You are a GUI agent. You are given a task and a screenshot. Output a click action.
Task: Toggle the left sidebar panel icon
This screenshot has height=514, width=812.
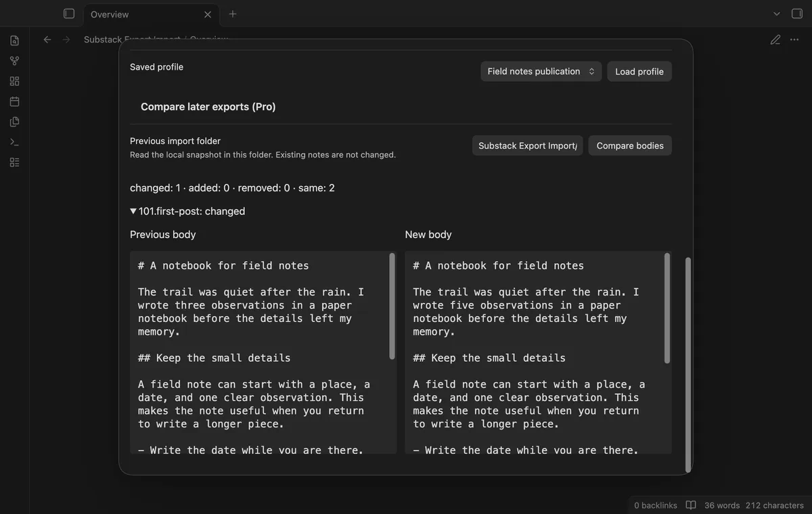[68, 14]
